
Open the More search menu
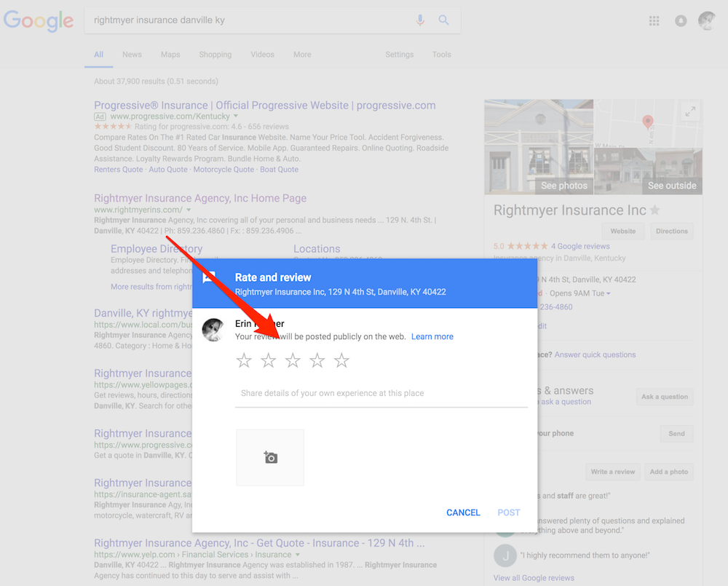coord(302,55)
